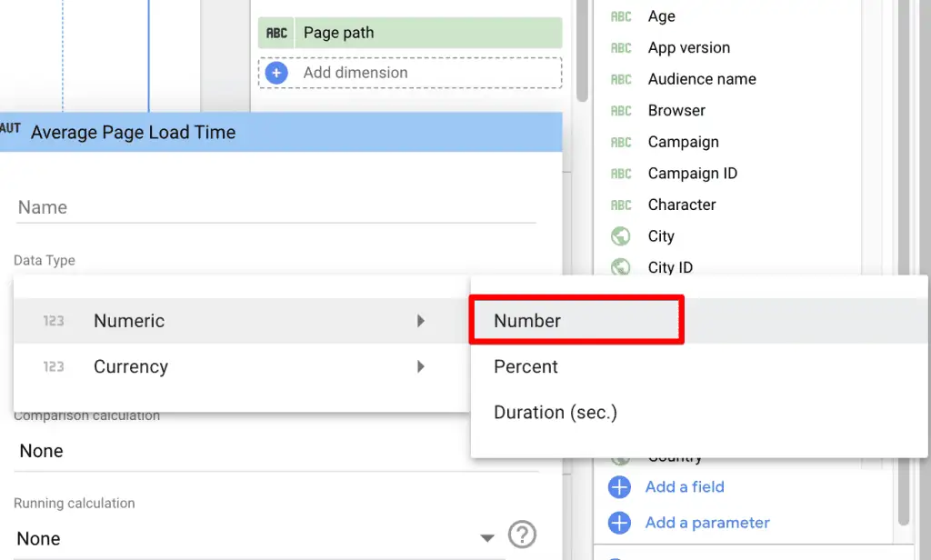
Task: Choose Duration (sec.) as data type
Action: pos(555,412)
